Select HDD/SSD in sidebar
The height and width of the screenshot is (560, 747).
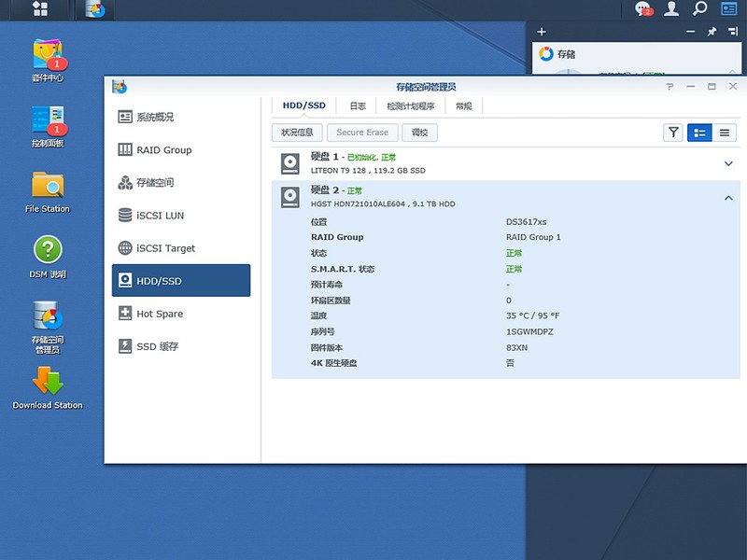(x=181, y=281)
